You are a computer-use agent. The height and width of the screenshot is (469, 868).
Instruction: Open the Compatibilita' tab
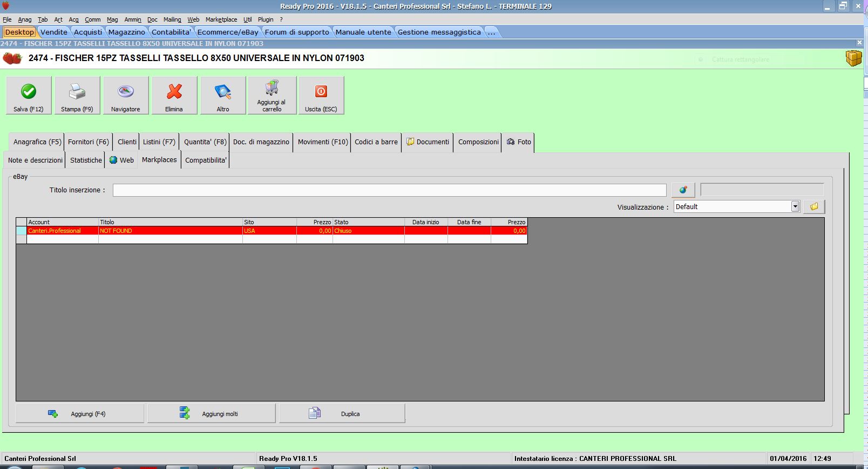tap(206, 160)
